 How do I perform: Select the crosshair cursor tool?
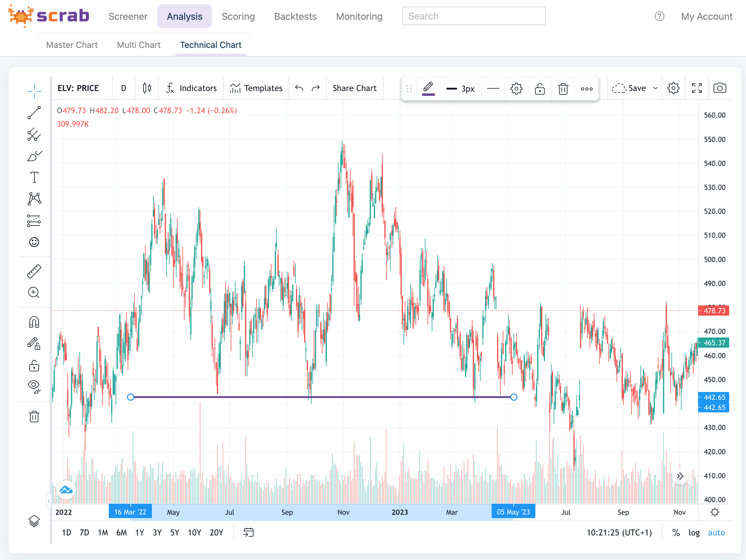pos(34,91)
